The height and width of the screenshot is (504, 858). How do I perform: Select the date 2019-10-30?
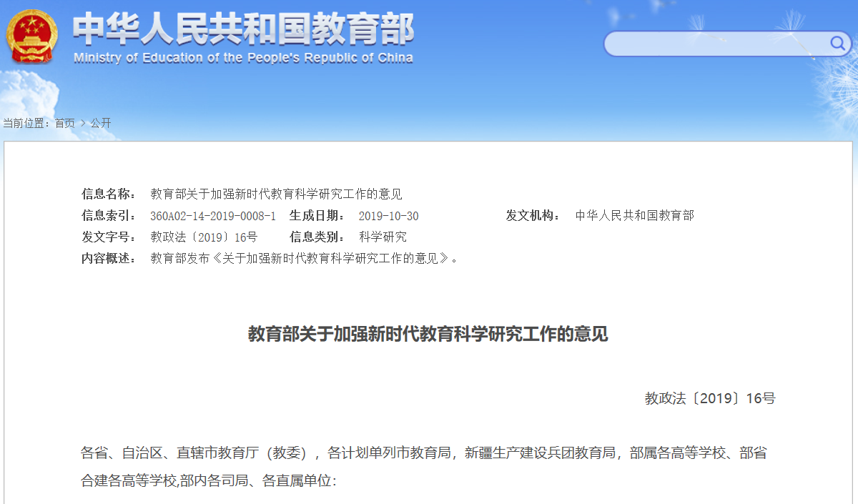tap(388, 216)
